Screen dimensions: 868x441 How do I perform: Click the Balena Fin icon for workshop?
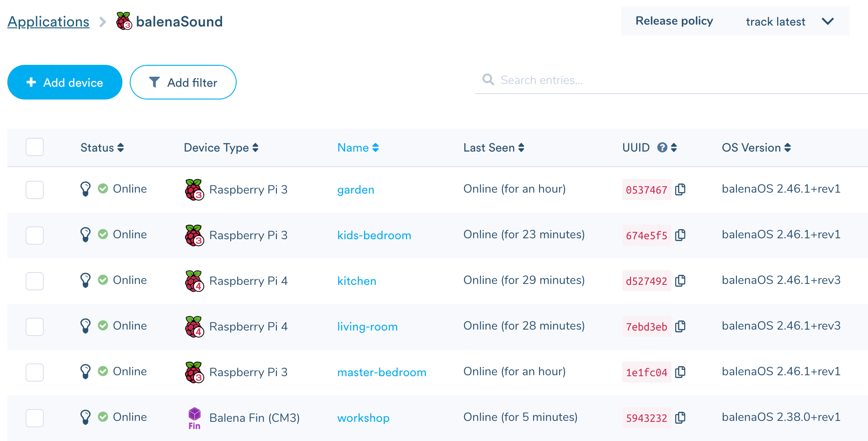click(x=194, y=418)
